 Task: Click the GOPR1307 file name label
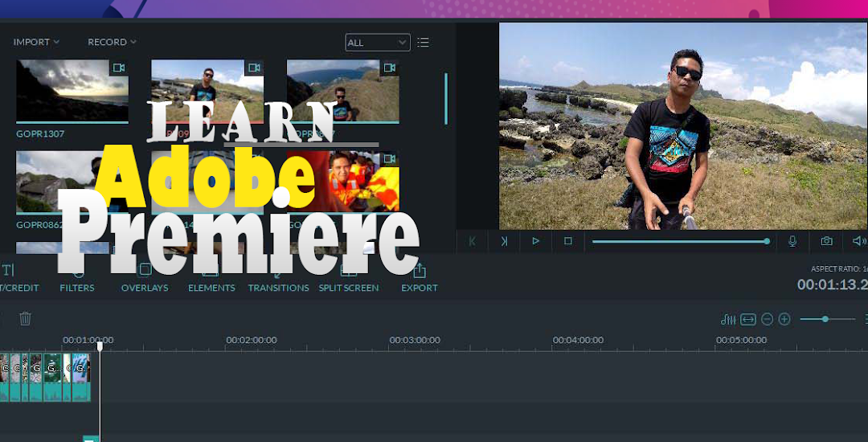[x=40, y=134]
